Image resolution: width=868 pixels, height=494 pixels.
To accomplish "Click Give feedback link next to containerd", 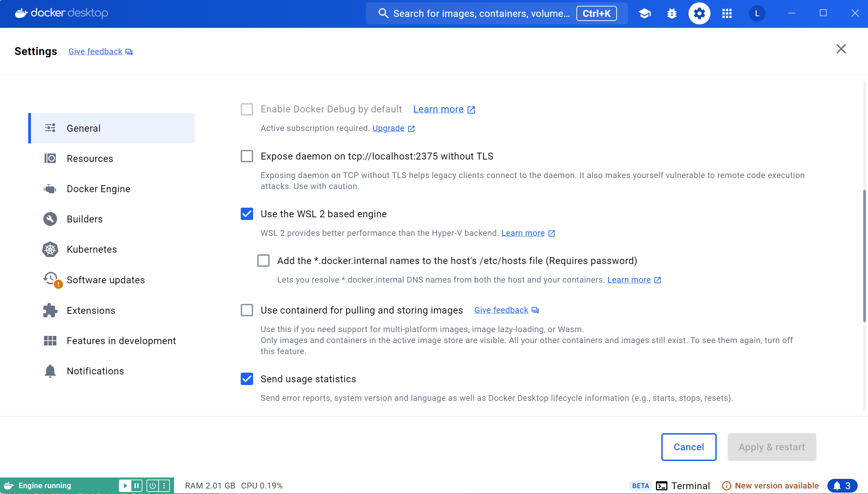I will (x=506, y=310).
